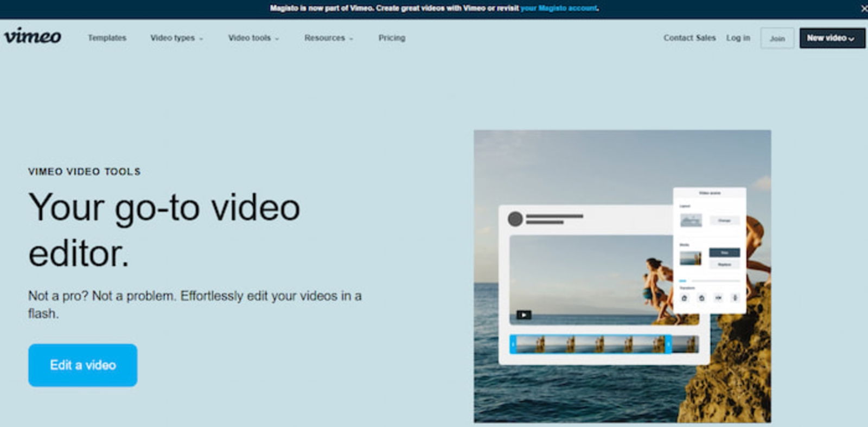The height and width of the screenshot is (427, 868).
Task: Click the 'Your go-to video editor.' heading
Action: tap(164, 230)
